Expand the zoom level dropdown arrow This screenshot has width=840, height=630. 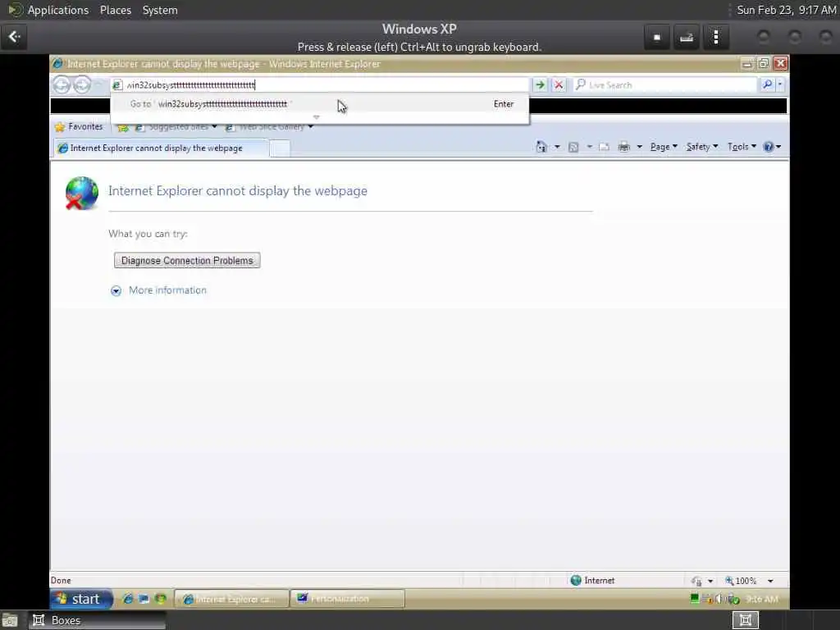(770, 581)
